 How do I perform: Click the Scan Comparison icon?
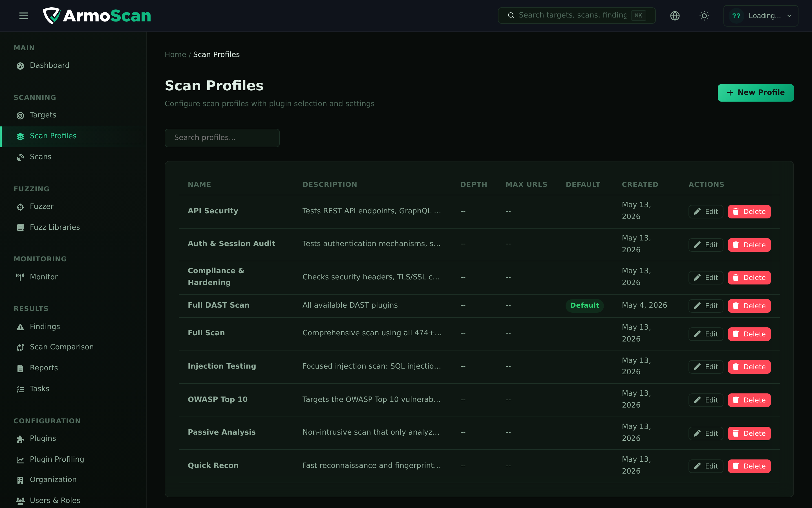tap(21, 347)
